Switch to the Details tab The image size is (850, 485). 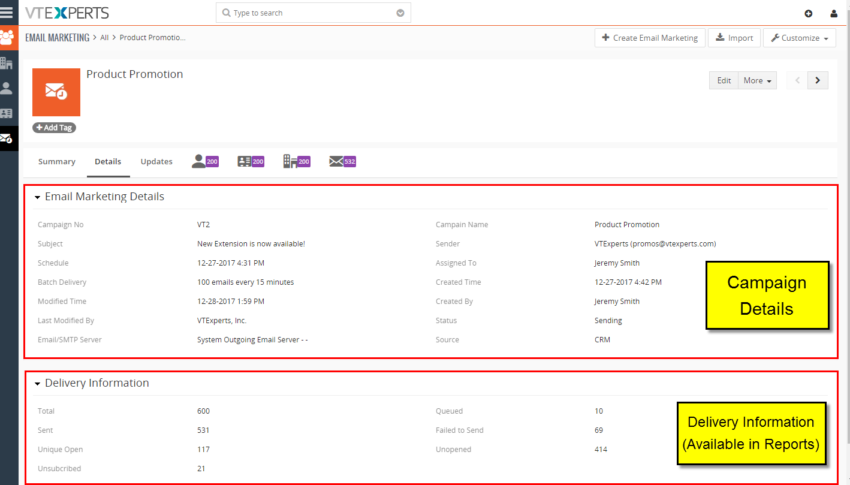[108, 161]
